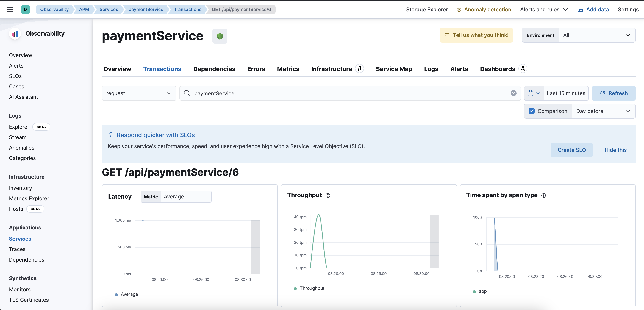This screenshot has width=644, height=310.
Task: Go to APM breadcrumb
Action: click(x=84, y=10)
